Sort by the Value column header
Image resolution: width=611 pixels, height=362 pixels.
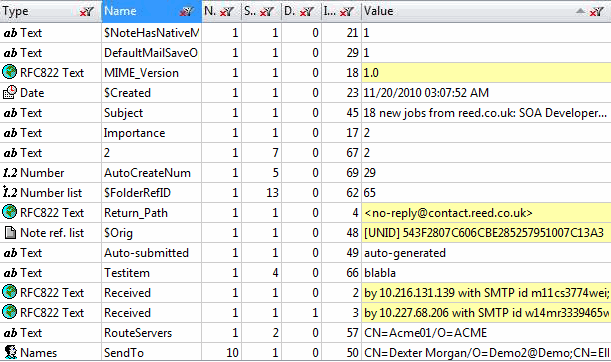[378, 11]
